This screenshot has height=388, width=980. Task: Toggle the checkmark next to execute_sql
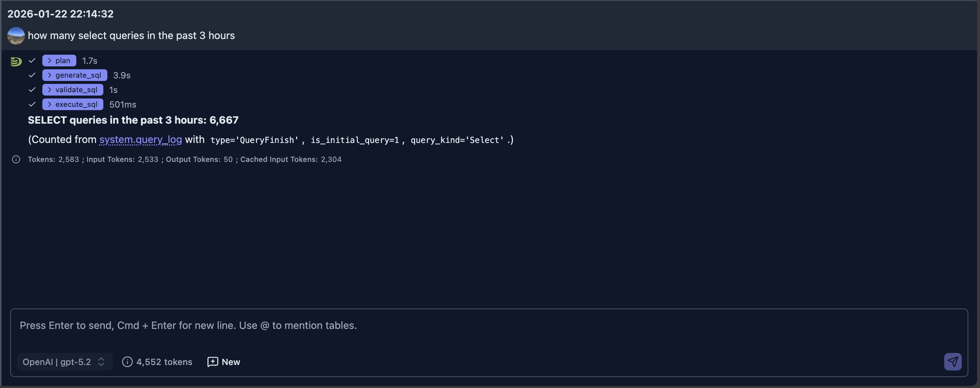click(x=32, y=104)
